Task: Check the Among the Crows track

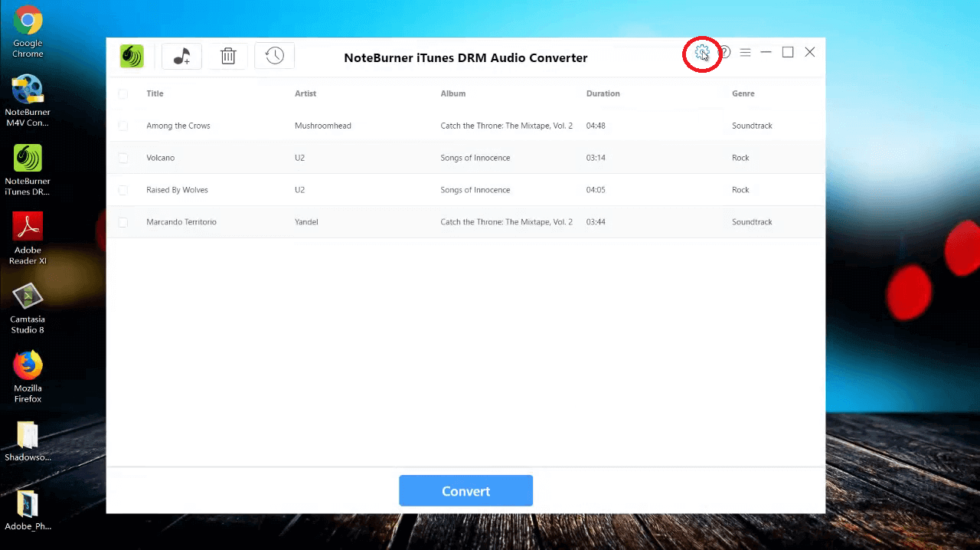Action: (122, 126)
